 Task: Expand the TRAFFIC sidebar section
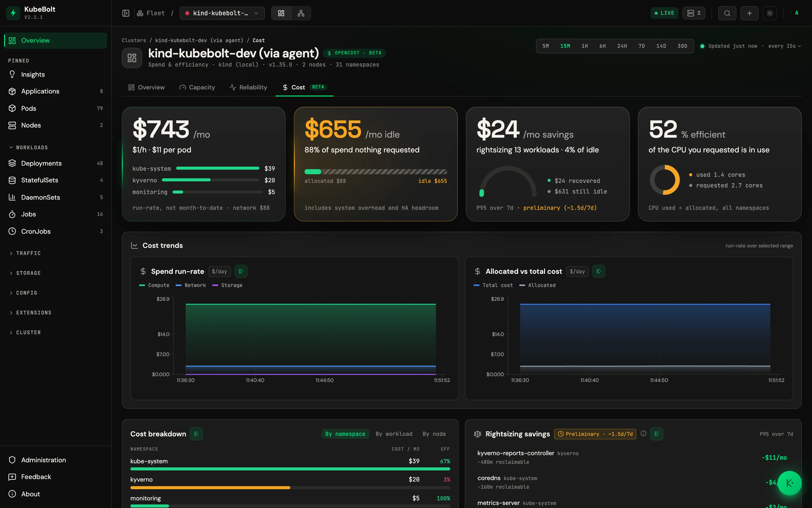pyautogui.click(x=25, y=253)
